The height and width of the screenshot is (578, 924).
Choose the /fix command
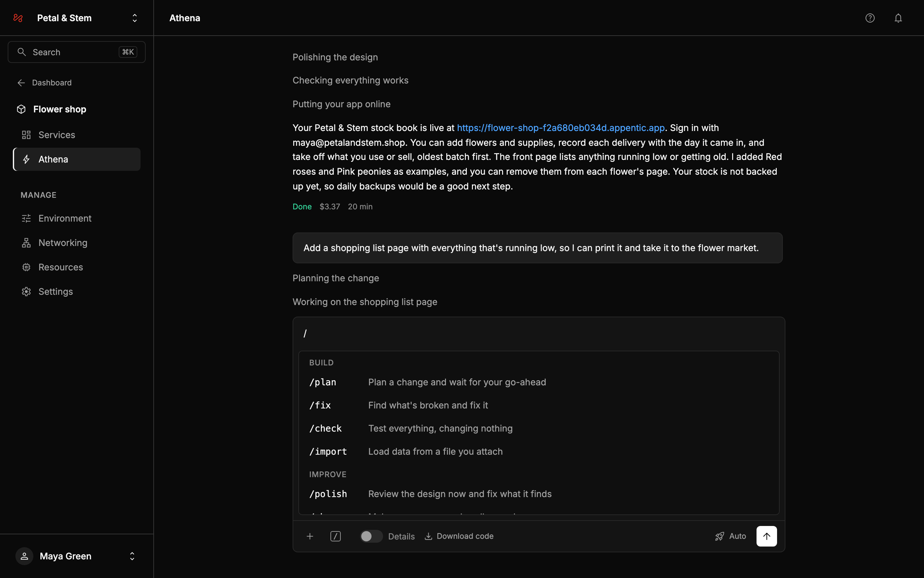538,405
